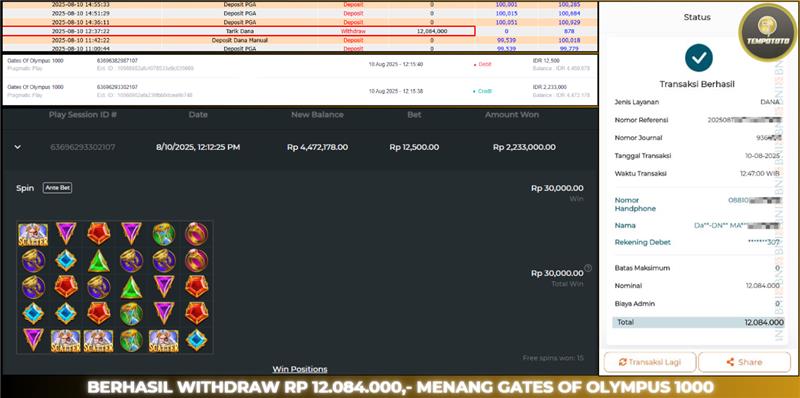This screenshot has height=398, width=800.
Task: Click the Nominal 12.084.000 value
Action: click(762, 286)
